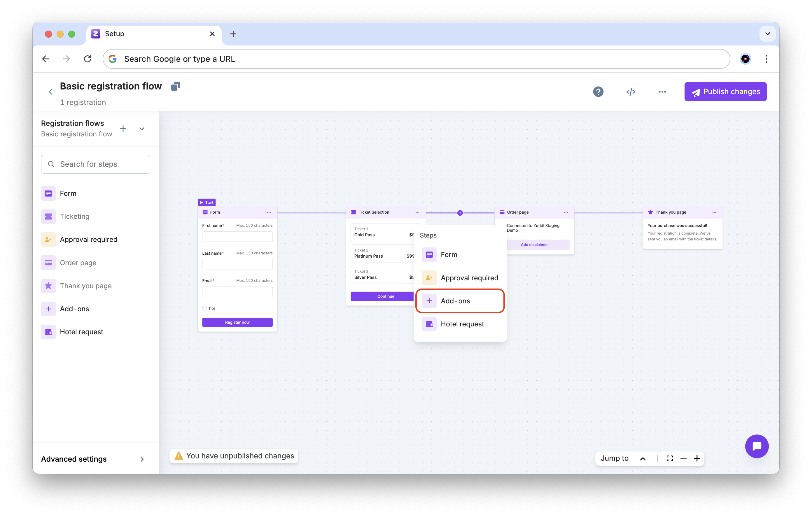The height and width of the screenshot is (517, 812).
Task: Click Publish changes button
Action: coord(725,92)
